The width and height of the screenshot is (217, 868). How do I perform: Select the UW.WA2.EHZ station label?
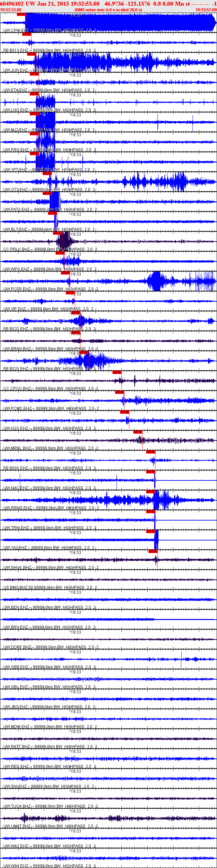(16, 845)
